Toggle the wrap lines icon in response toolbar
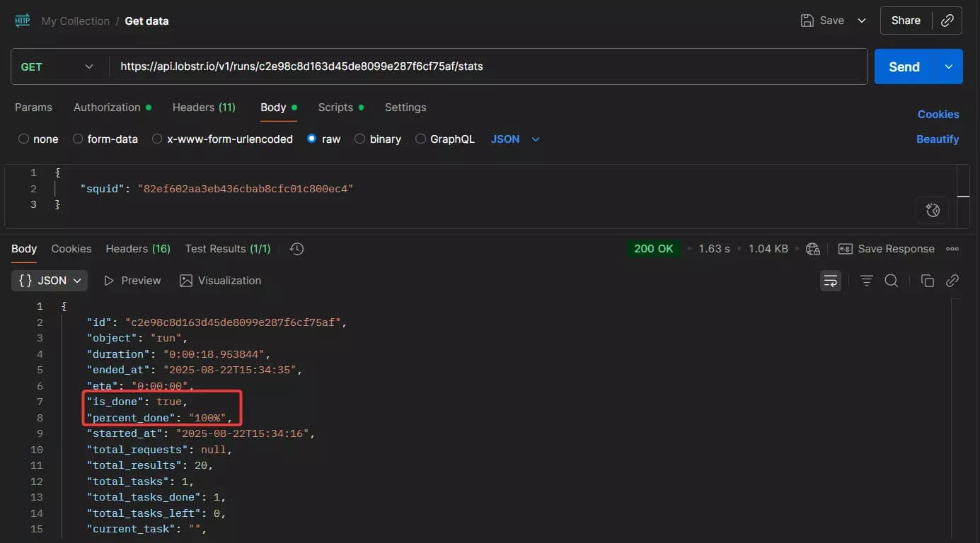Viewport: 980px width, 543px height. click(831, 280)
